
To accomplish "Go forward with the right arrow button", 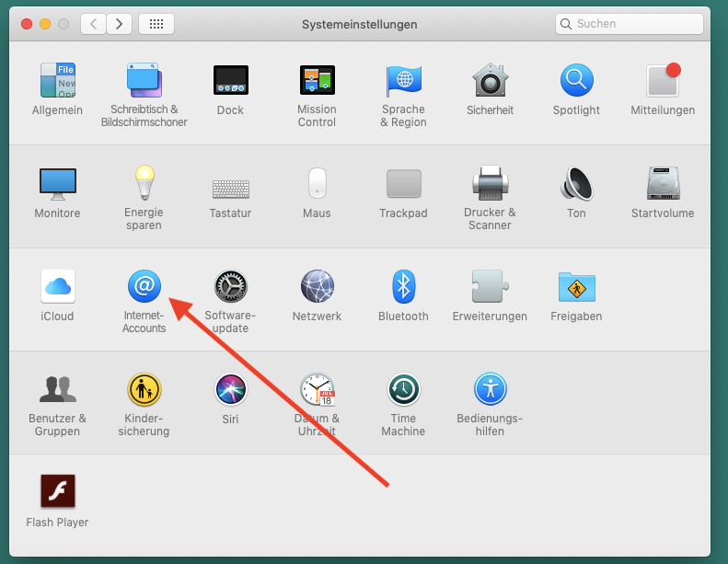I will tap(119, 24).
